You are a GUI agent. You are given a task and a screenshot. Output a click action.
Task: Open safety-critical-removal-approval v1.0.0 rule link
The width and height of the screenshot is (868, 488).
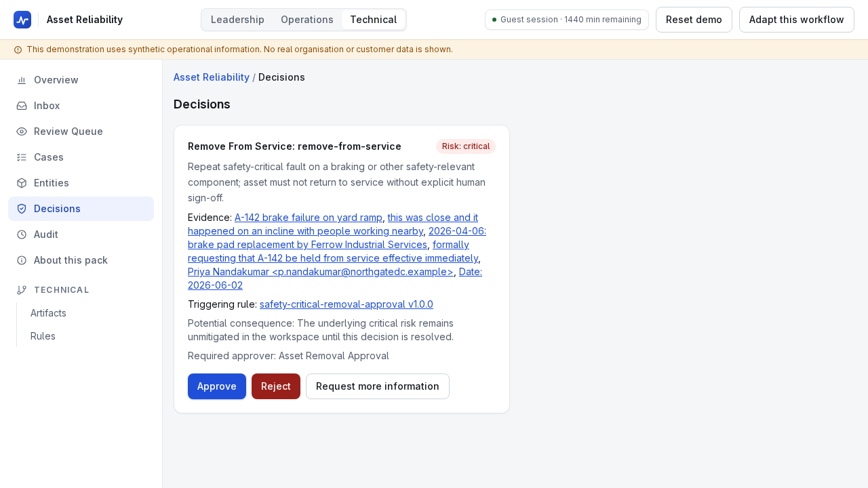coord(347,304)
